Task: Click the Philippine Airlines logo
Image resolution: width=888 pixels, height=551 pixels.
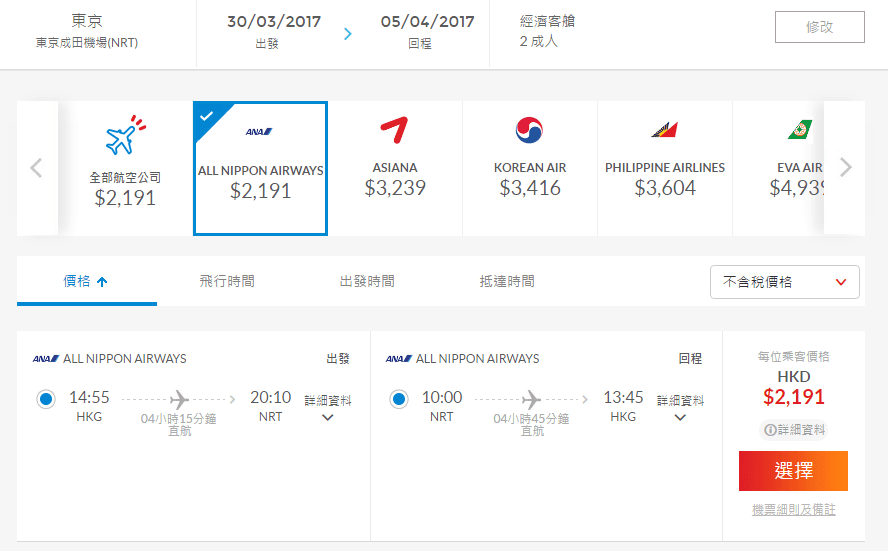Action: [664, 130]
